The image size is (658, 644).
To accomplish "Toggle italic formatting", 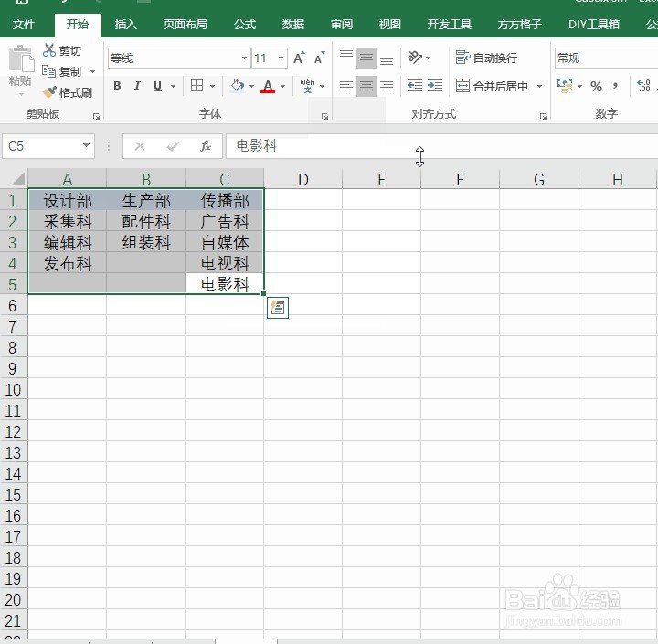I will point(137,86).
